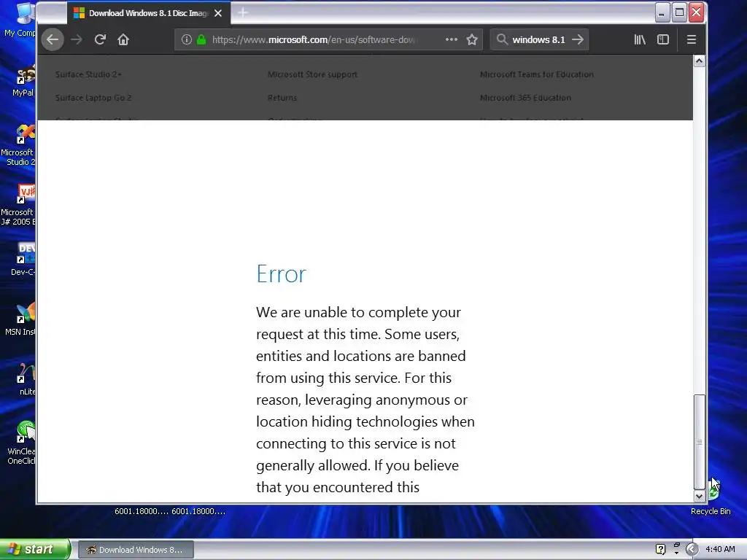Open page actions three-dots menu
The height and width of the screenshot is (560, 747).
click(451, 39)
